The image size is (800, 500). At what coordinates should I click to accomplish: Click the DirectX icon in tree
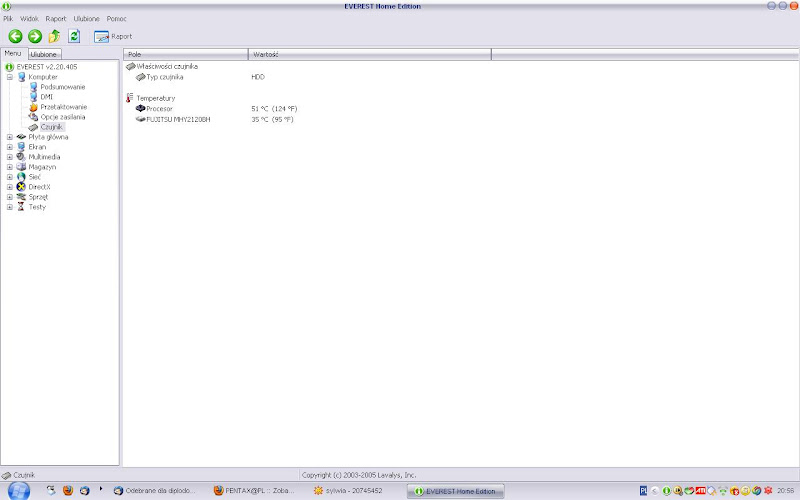(21, 187)
